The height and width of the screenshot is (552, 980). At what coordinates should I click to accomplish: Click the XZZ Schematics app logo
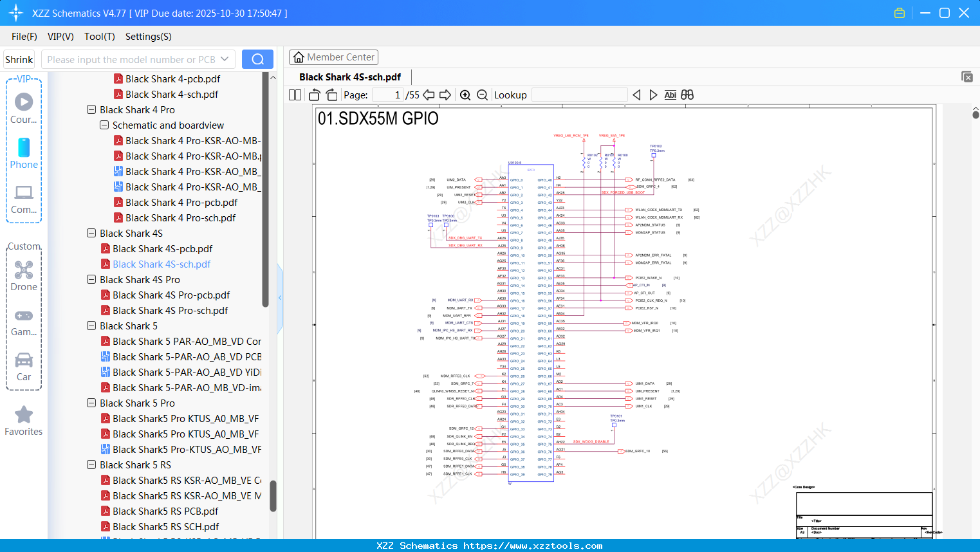point(15,13)
